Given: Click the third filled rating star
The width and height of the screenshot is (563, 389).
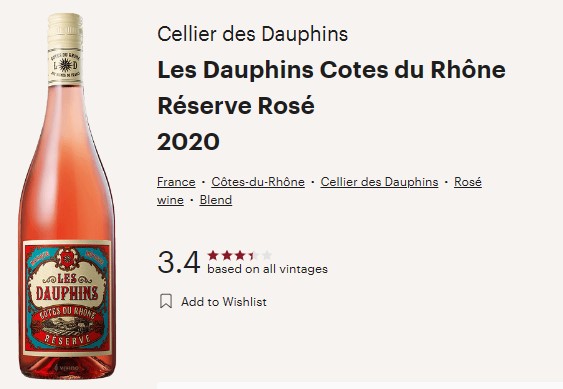Looking at the screenshot, I should tap(240, 255).
